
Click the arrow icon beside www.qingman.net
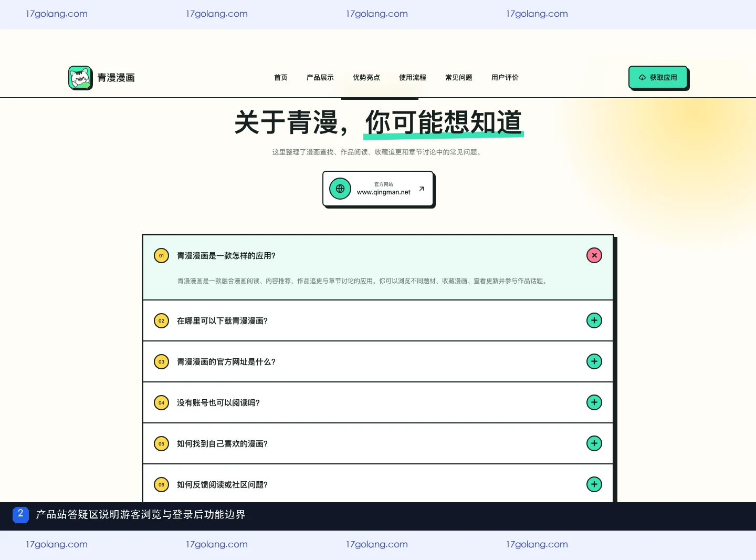pyautogui.click(x=422, y=189)
